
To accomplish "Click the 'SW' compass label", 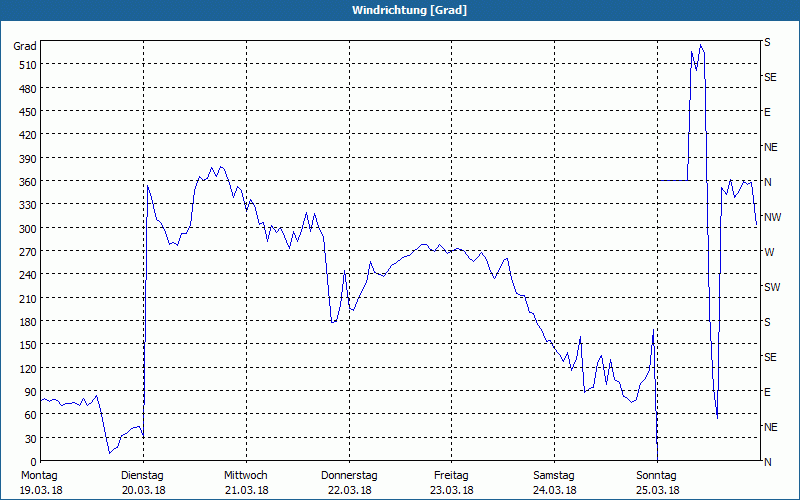I will (x=772, y=287).
